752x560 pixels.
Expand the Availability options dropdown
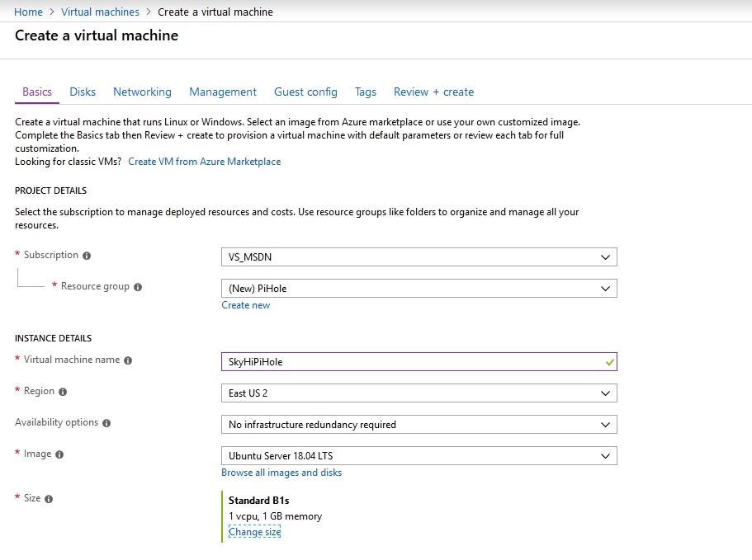click(x=419, y=425)
